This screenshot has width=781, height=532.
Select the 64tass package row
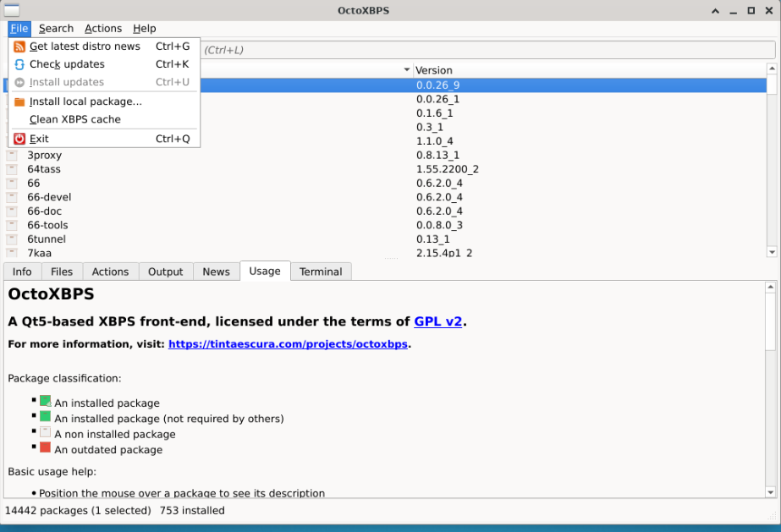point(385,169)
